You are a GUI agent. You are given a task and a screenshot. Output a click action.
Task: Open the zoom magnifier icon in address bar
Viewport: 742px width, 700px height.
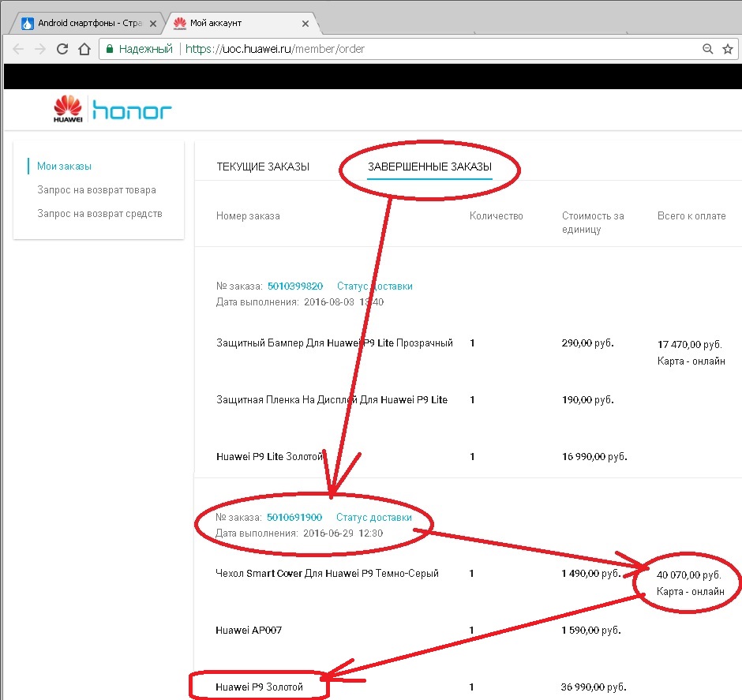click(707, 49)
